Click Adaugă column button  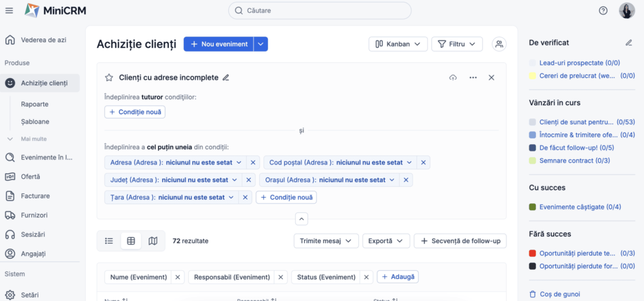(x=398, y=276)
